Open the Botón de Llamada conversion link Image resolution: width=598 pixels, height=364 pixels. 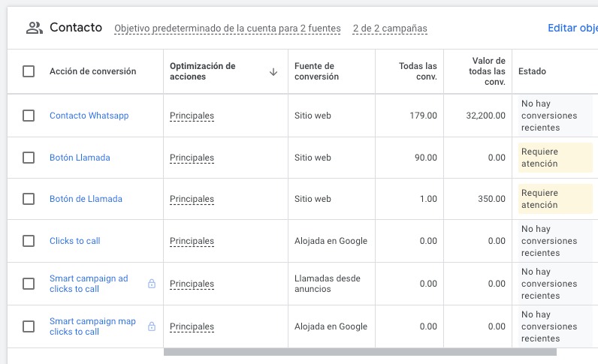pos(86,199)
